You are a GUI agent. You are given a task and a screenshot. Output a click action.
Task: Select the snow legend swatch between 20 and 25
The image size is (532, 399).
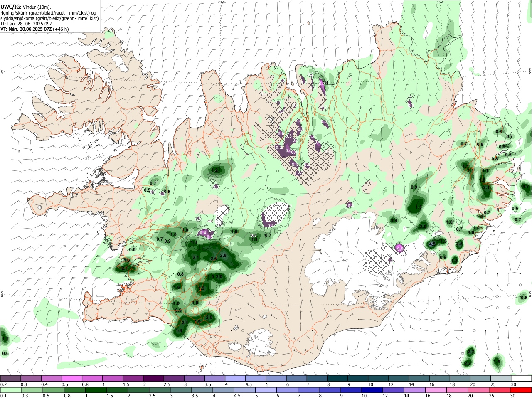coord(480,378)
